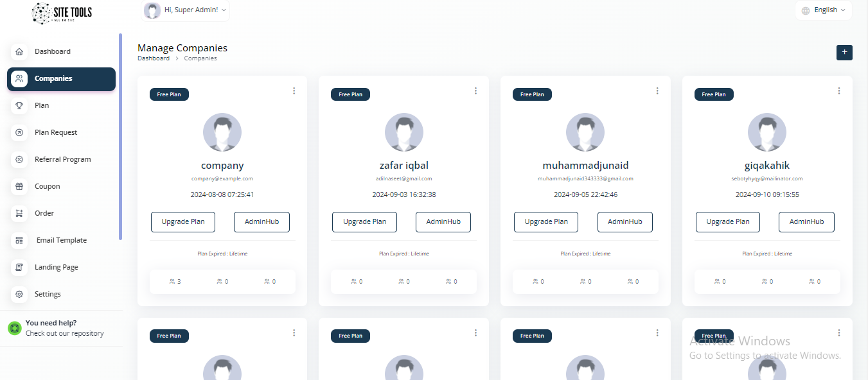Open options menu on giqakahik card

tap(839, 91)
